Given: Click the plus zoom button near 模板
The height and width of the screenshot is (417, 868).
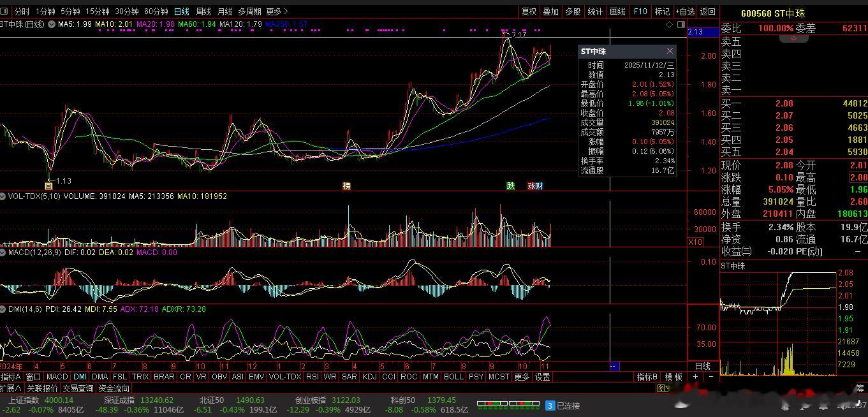Looking at the screenshot, I should 696,377.
